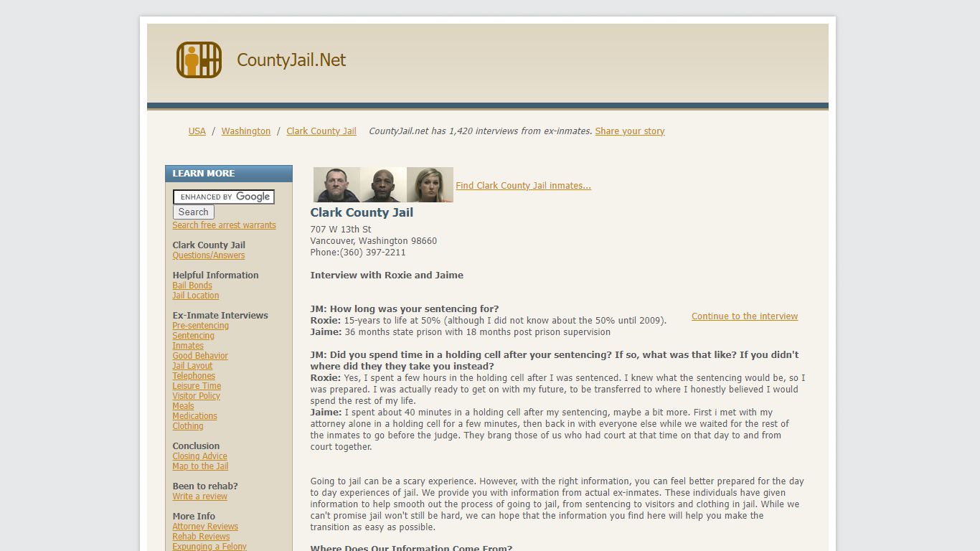This screenshot has height=551, width=980.
Task: Open the Visitor Policy interview section
Action: 197,396
